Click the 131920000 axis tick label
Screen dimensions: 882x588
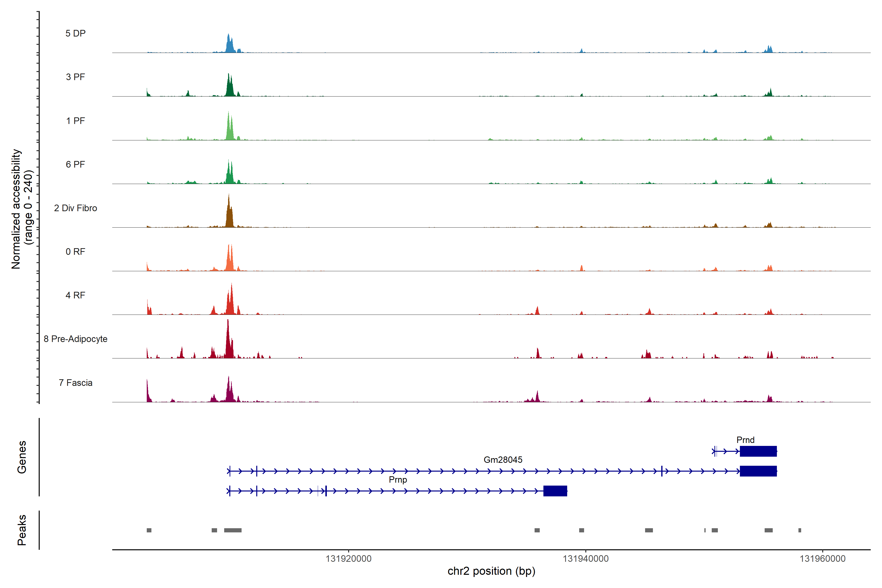[x=348, y=559]
